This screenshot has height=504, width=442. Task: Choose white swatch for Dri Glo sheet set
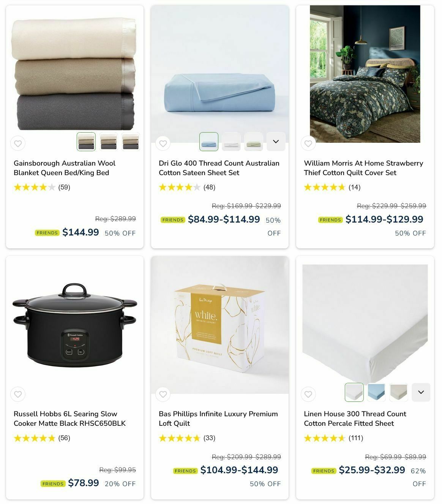(x=231, y=142)
